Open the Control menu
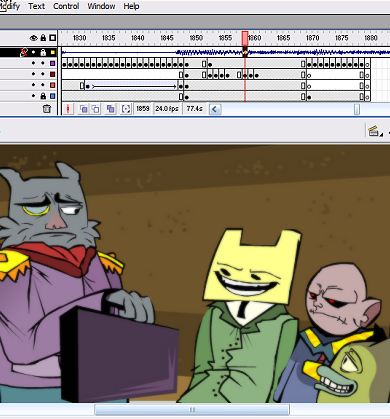The width and height of the screenshot is (390, 419). pos(66,6)
